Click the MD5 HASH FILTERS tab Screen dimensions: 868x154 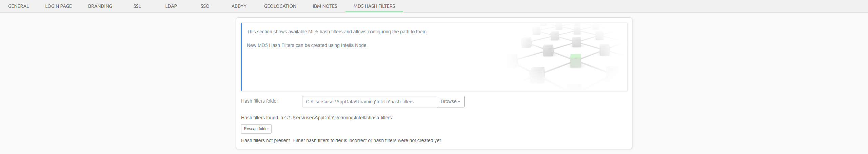[374, 6]
